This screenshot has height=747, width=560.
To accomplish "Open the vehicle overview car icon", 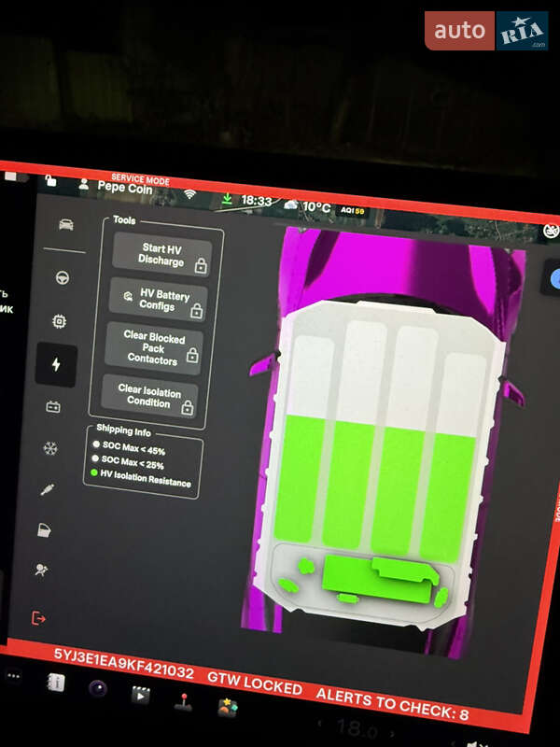I will click(66, 224).
